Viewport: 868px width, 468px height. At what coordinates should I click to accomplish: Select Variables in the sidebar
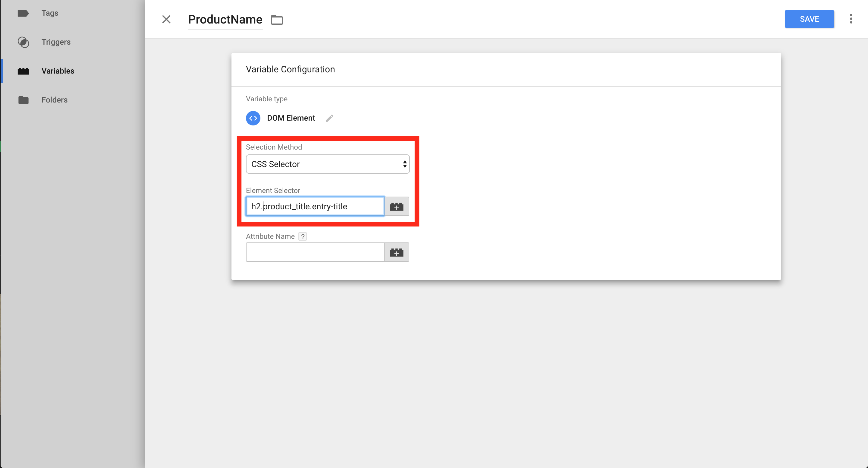(x=58, y=71)
